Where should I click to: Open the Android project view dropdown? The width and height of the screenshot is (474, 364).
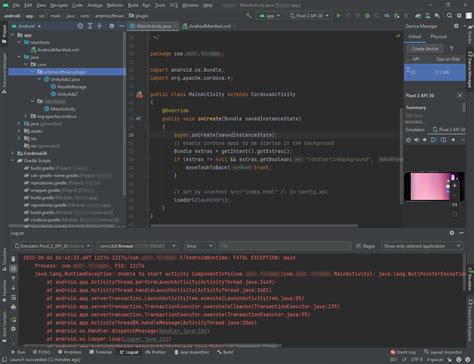[26, 26]
